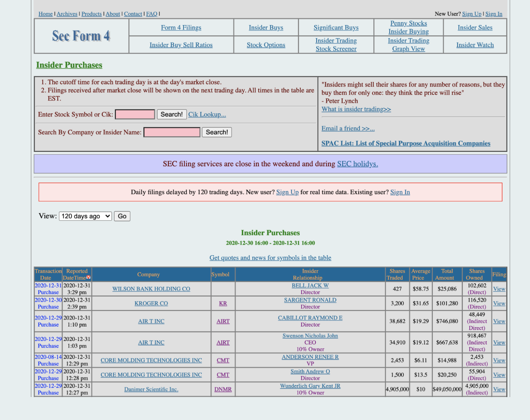Open Insider Trading Stock Screener
The width and height of the screenshot is (530, 420).
[x=336, y=45]
